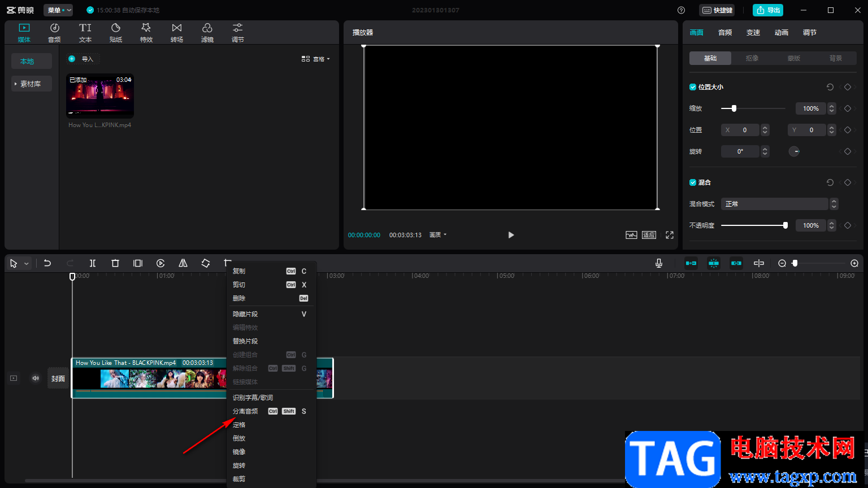This screenshot has height=488, width=868.
Task: Open the 转场 transitions tab
Action: 177,33
